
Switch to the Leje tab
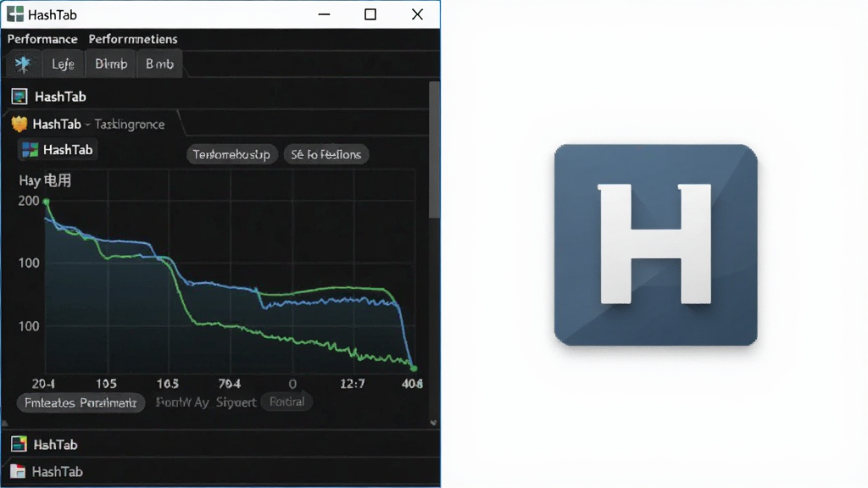[63, 64]
